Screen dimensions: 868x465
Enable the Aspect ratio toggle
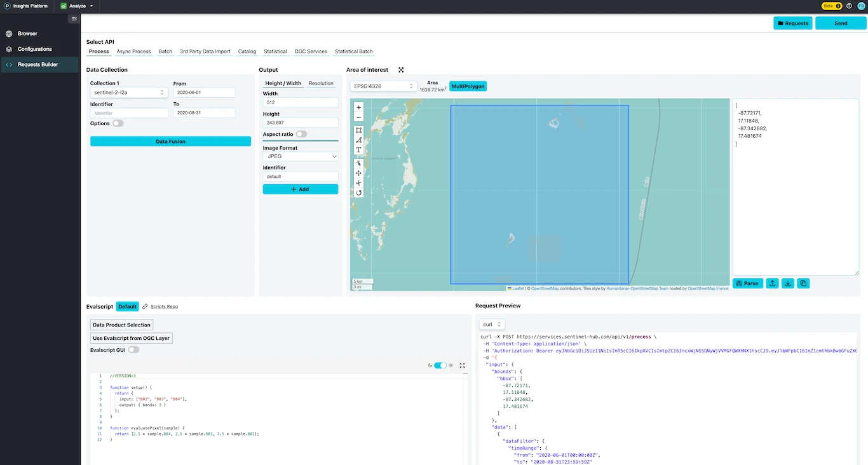pyautogui.click(x=301, y=134)
